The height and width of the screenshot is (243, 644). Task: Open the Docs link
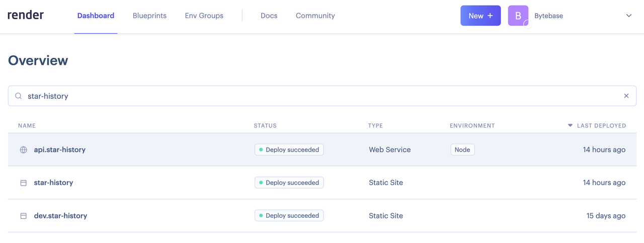pyautogui.click(x=269, y=16)
